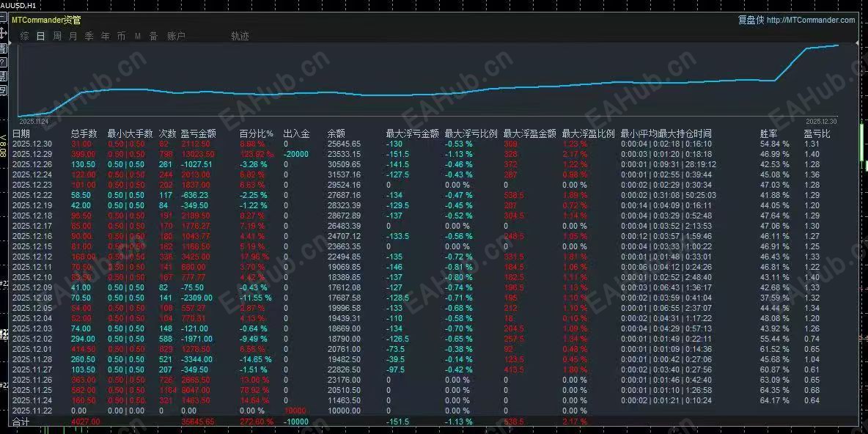
Task: Switch to the 季 quarterly tab
Action: point(89,36)
